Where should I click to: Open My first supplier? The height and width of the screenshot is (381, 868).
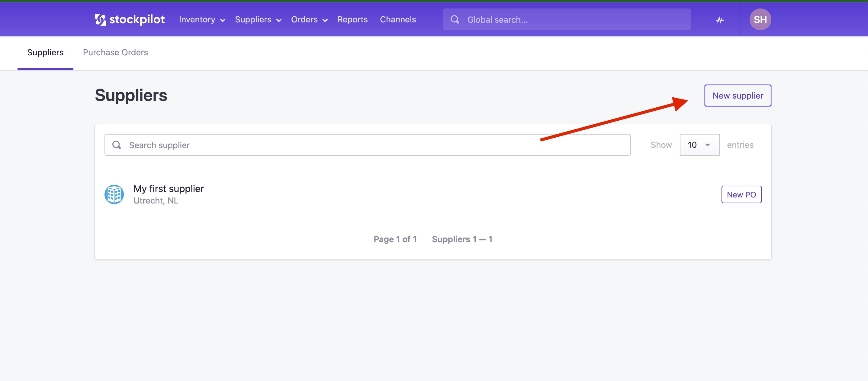tap(169, 189)
